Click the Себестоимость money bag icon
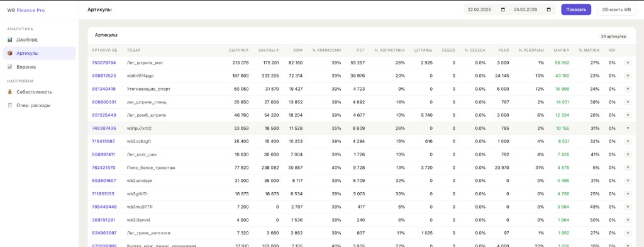 (10, 92)
